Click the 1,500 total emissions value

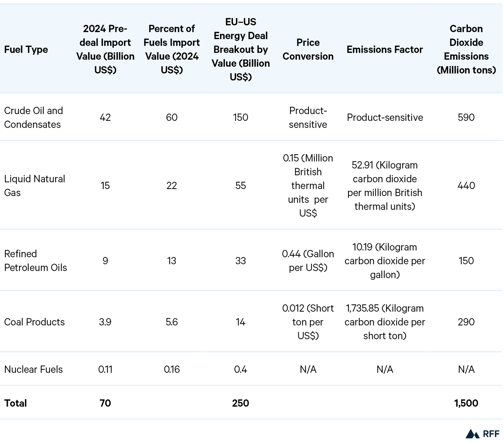(466, 403)
